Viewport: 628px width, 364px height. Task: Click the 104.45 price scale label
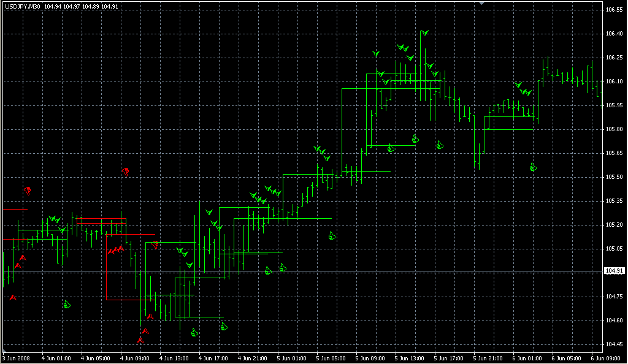coord(614,344)
